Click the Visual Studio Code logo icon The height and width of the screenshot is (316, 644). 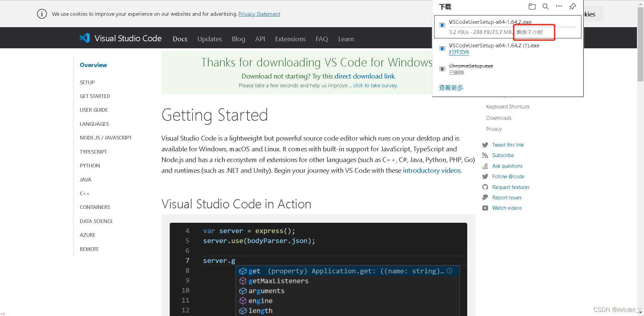click(85, 38)
